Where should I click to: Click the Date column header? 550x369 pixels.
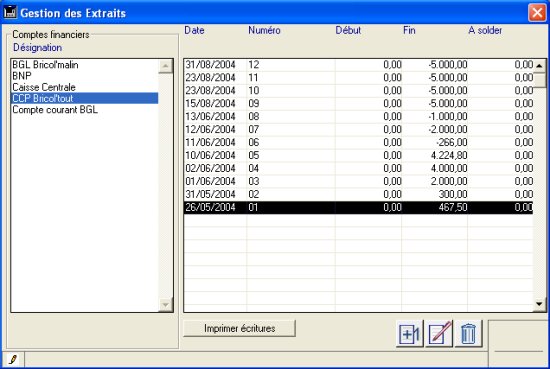(194, 30)
